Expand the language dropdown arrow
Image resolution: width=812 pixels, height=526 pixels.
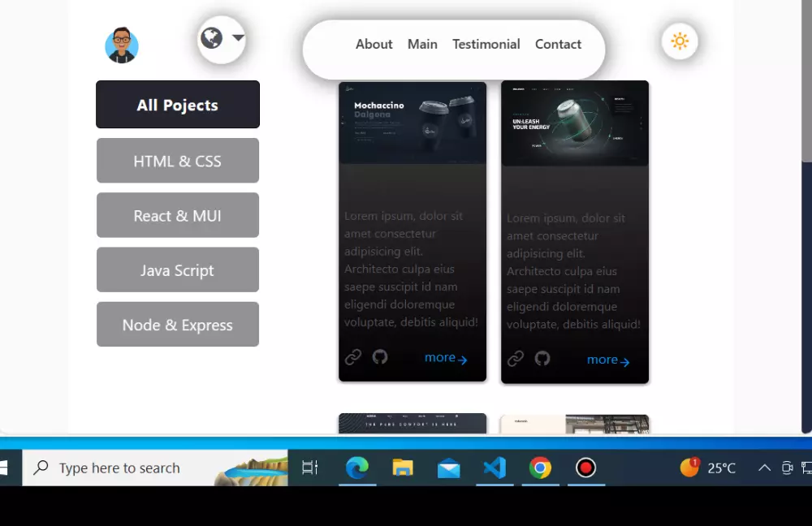pyautogui.click(x=238, y=37)
